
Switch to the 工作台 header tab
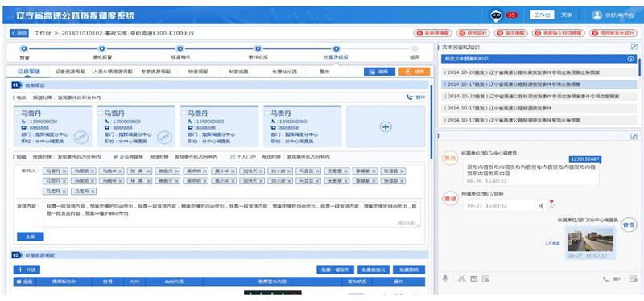(x=542, y=14)
